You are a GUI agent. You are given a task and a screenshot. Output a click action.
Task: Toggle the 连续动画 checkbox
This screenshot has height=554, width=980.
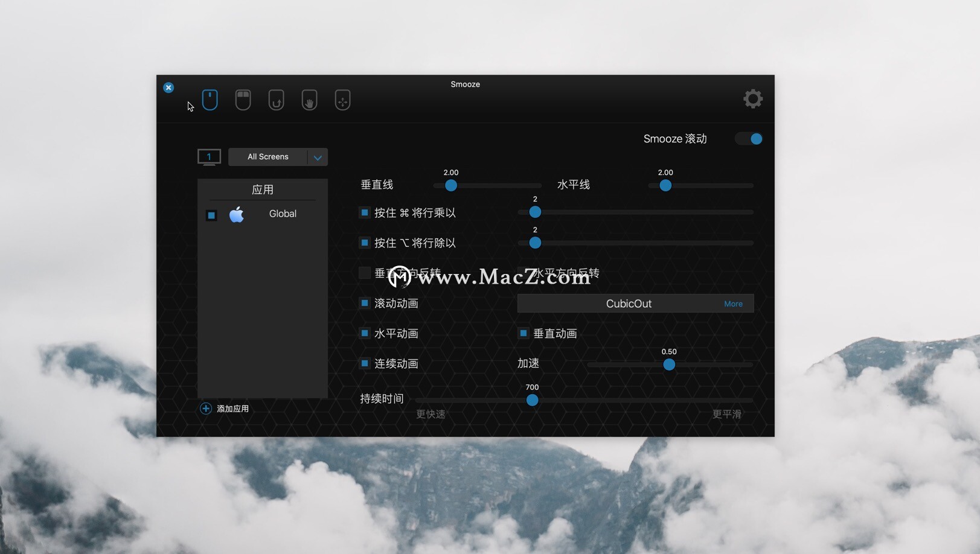pyautogui.click(x=365, y=363)
